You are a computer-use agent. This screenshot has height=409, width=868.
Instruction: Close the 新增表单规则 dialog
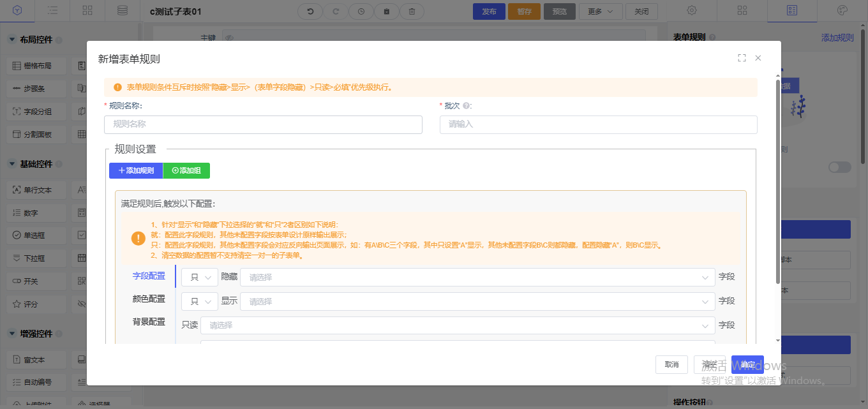(758, 58)
